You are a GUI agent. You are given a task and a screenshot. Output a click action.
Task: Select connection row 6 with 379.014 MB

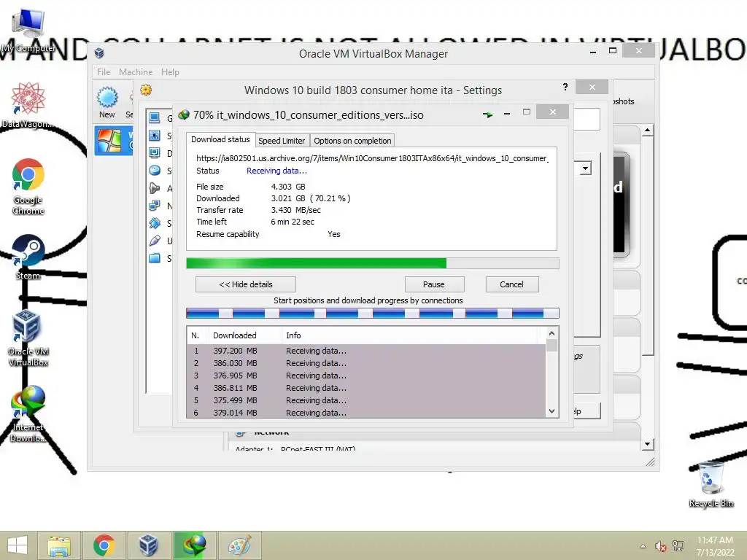tap(366, 413)
